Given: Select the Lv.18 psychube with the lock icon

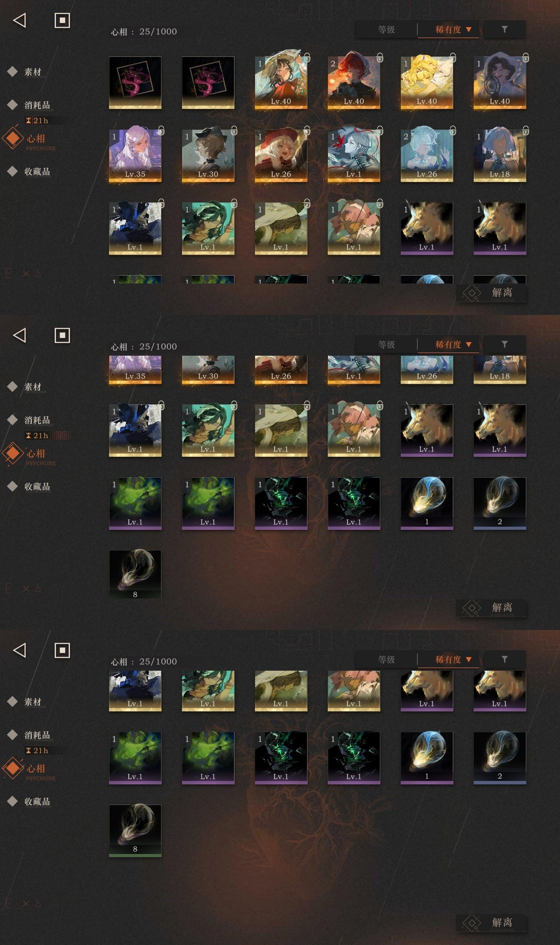Looking at the screenshot, I should (x=500, y=155).
